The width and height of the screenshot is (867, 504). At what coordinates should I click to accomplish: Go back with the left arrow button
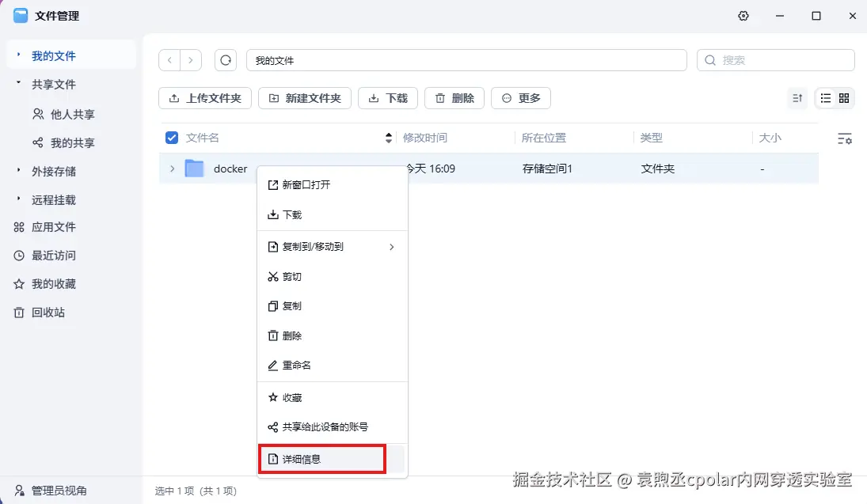169,60
